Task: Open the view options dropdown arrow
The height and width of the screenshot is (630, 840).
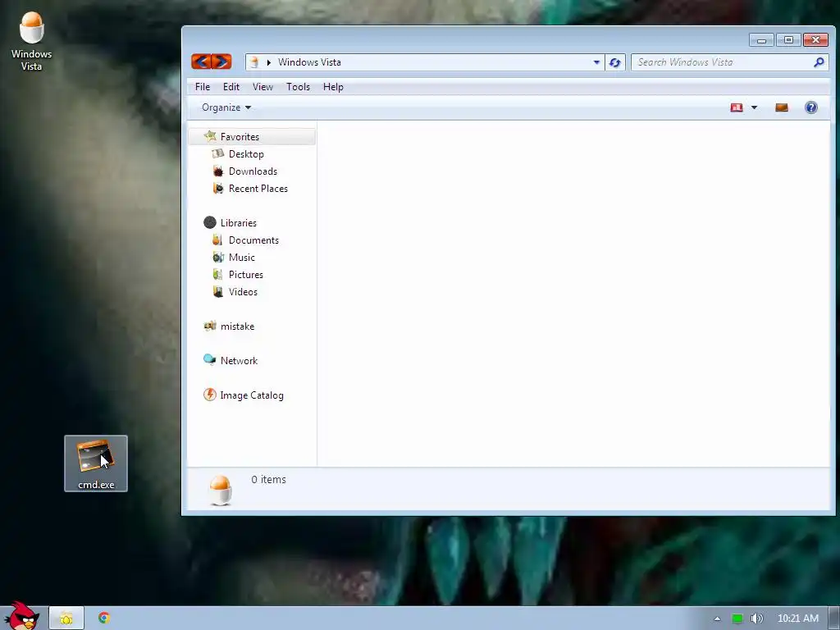Action: [x=755, y=107]
